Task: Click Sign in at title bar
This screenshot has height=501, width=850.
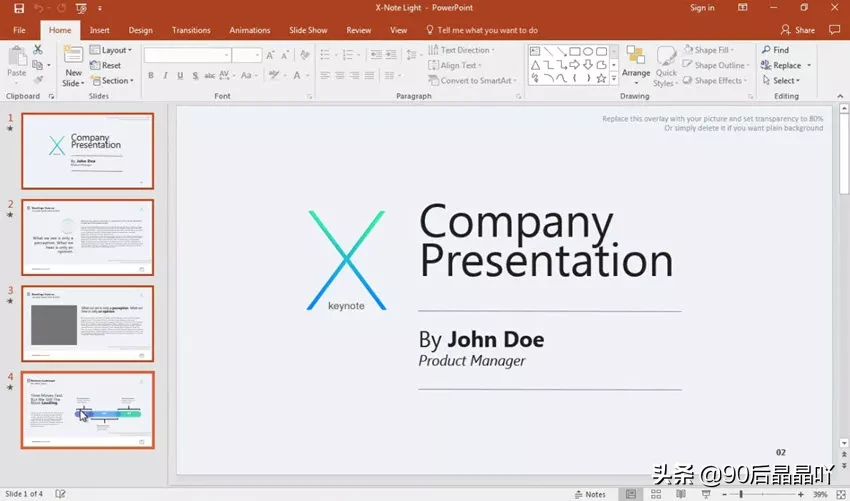Action: [x=702, y=8]
